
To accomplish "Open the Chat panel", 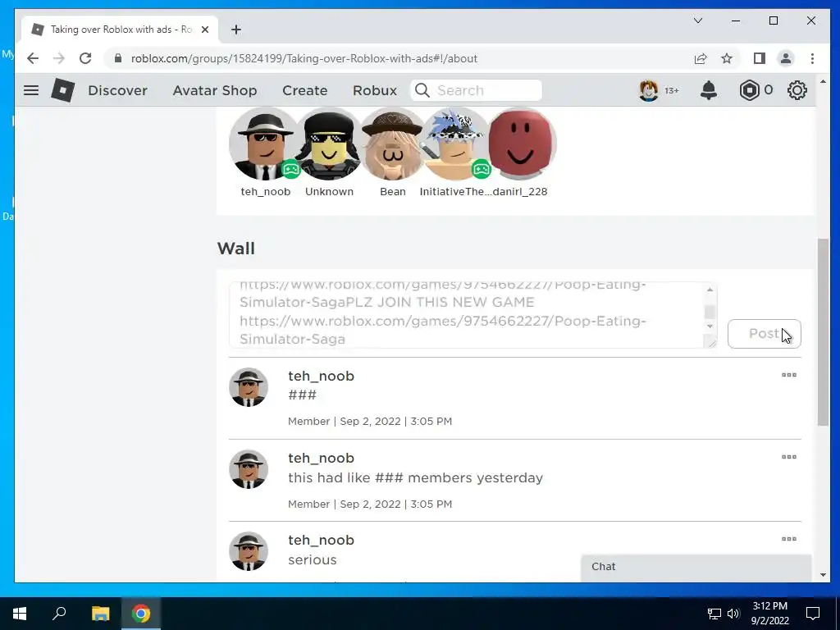I will tap(696, 567).
